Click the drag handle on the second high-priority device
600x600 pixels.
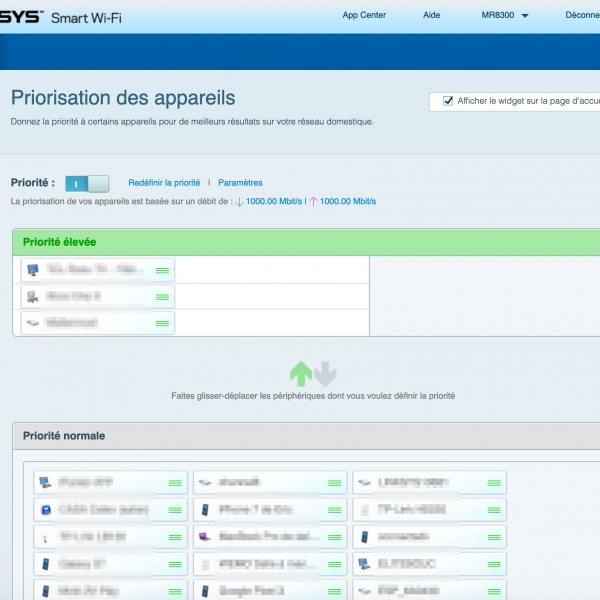162,297
